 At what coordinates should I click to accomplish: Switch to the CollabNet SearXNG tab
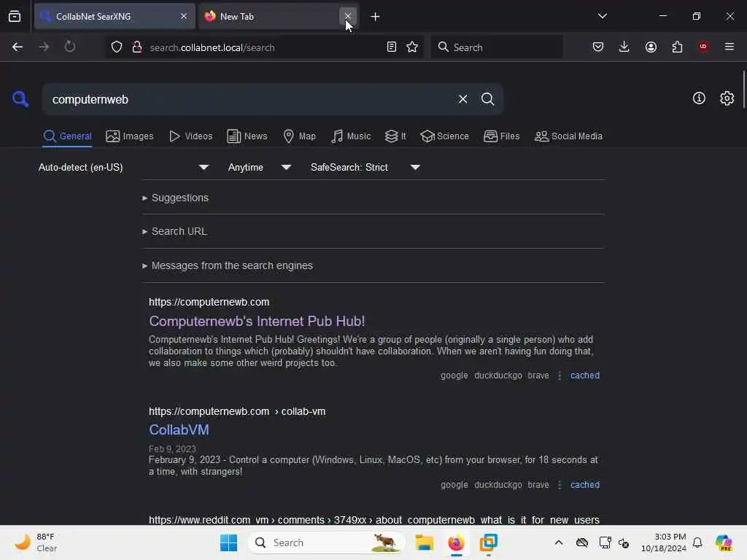(x=115, y=16)
